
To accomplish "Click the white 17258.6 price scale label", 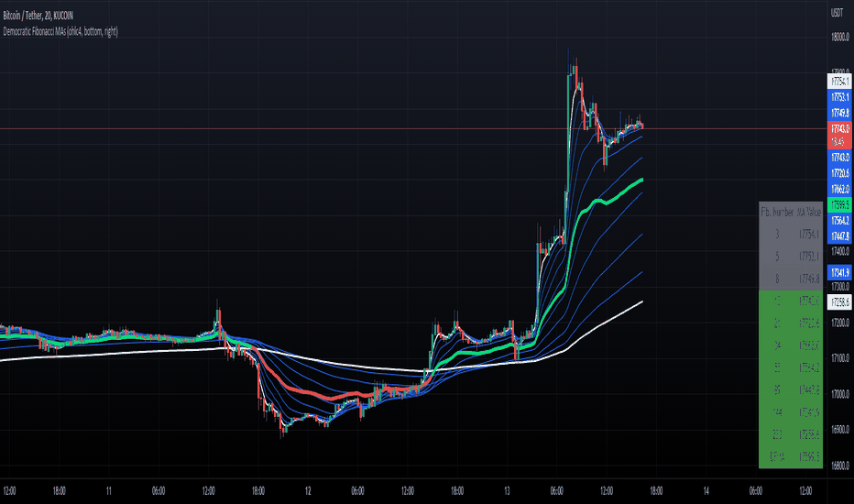I will pyautogui.click(x=839, y=301).
